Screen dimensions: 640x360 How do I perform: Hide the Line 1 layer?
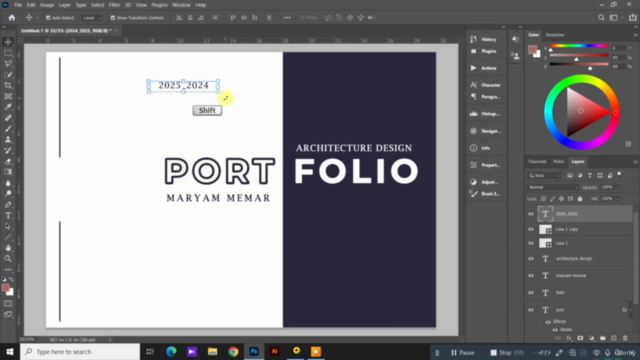(531, 243)
